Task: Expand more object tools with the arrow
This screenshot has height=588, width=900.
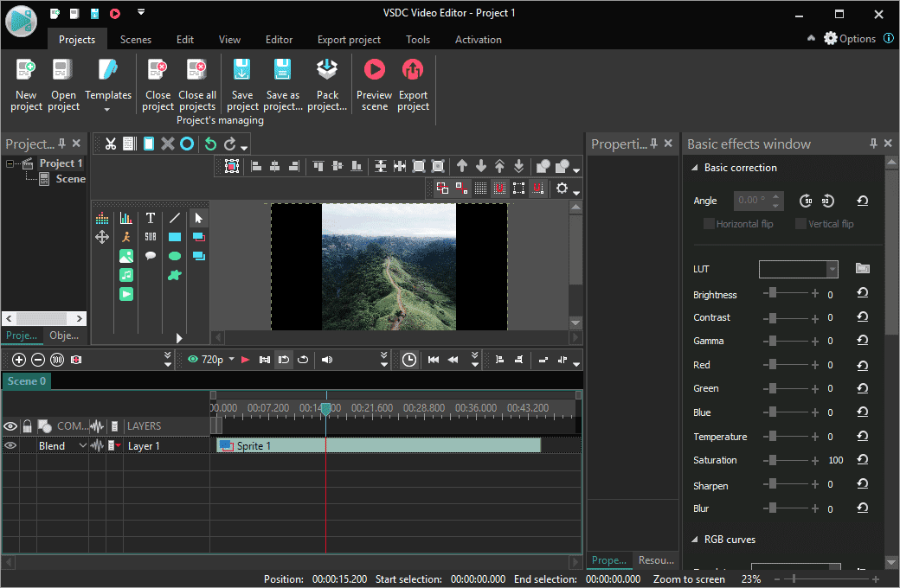Action: 179,338
